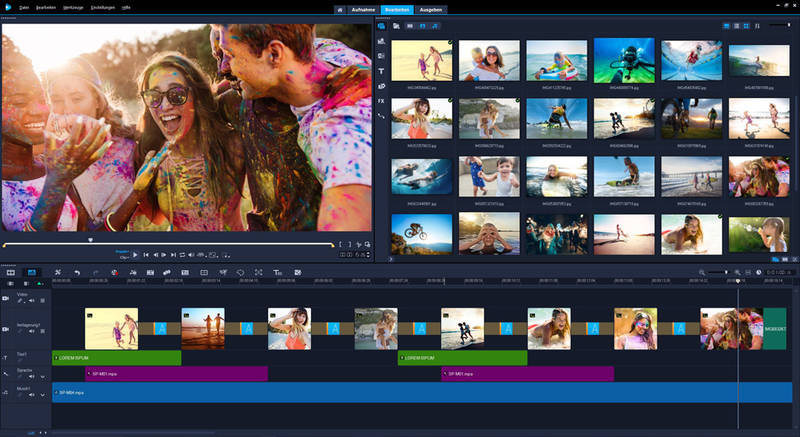Toggle video files filter in library
Viewport: 800px width, 437px height.
[x=410, y=26]
